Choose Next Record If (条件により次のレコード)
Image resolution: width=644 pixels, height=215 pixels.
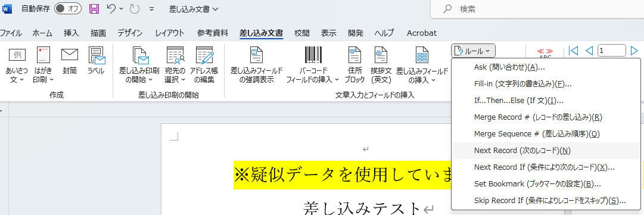coord(546,167)
